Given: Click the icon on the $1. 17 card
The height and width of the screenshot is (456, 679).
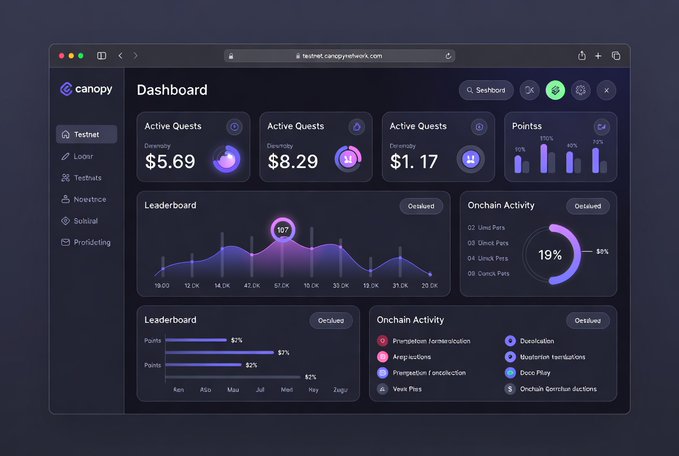Looking at the screenshot, I should 479,127.
